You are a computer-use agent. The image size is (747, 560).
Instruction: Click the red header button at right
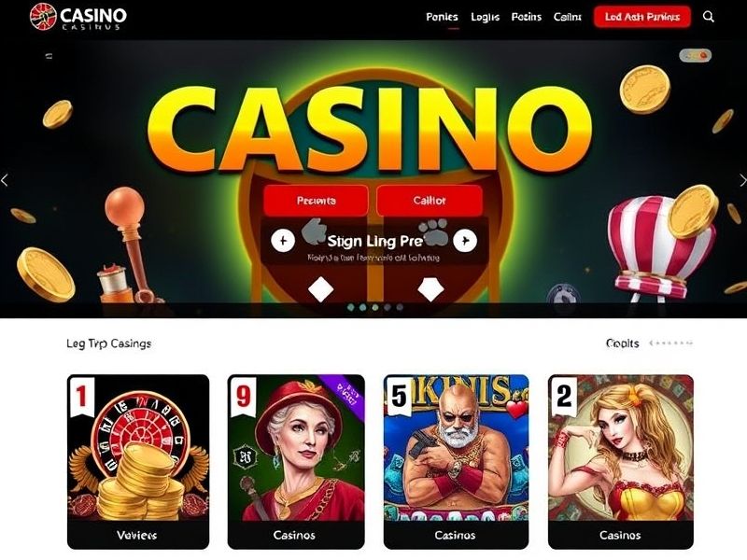642,17
